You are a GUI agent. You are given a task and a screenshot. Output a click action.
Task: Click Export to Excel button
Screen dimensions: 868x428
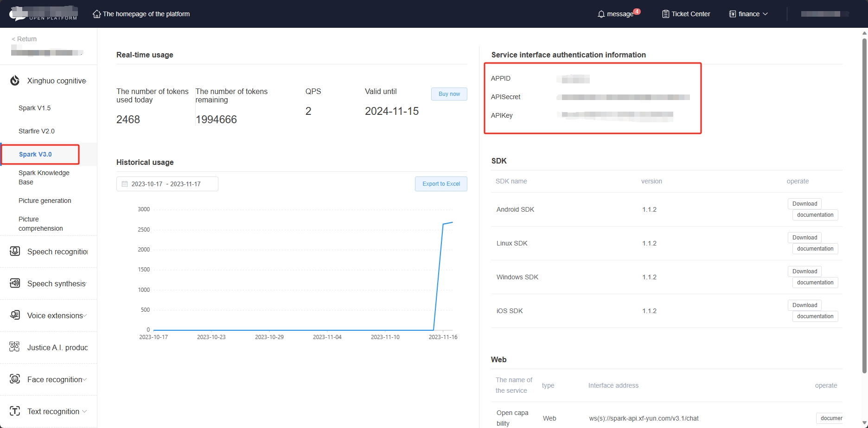tap(441, 184)
